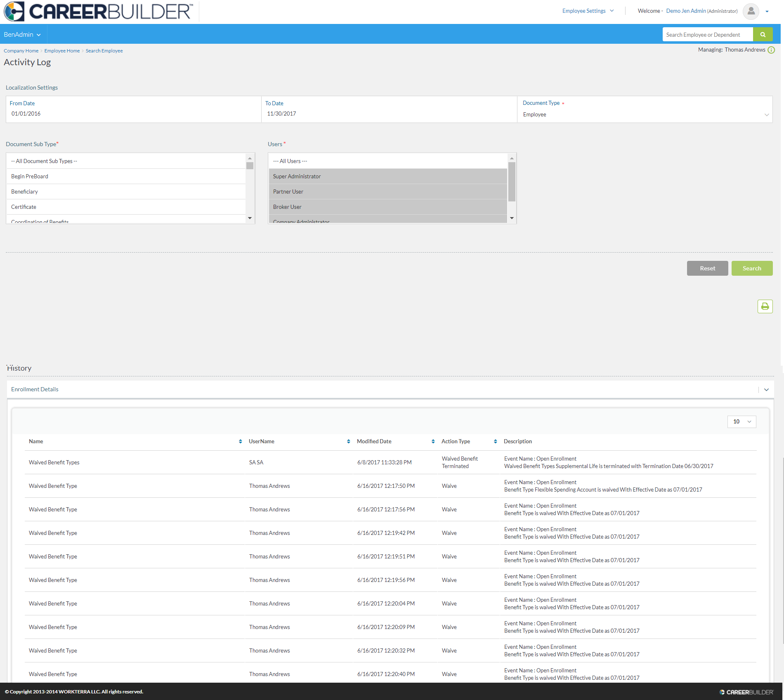The image size is (784, 700).
Task: Click the green print icon button
Action: coord(765,306)
